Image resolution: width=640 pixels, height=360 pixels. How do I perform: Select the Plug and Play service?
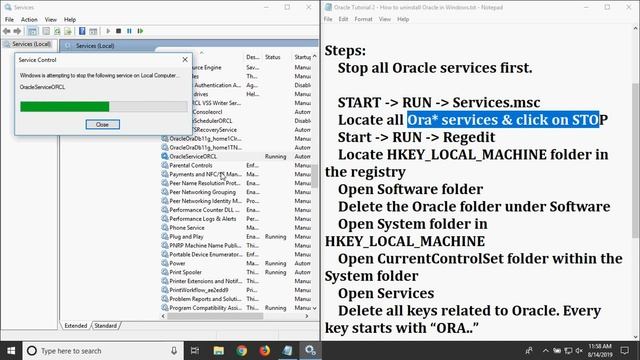(236, 237)
